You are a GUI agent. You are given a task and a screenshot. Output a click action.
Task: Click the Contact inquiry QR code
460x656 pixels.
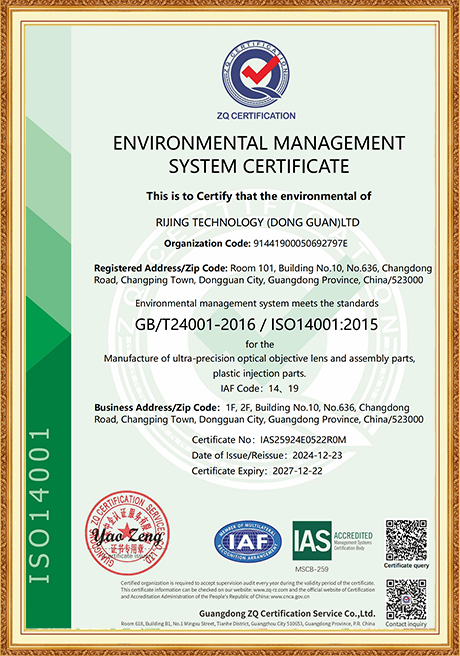pyautogui.click(x=406, y=600)
